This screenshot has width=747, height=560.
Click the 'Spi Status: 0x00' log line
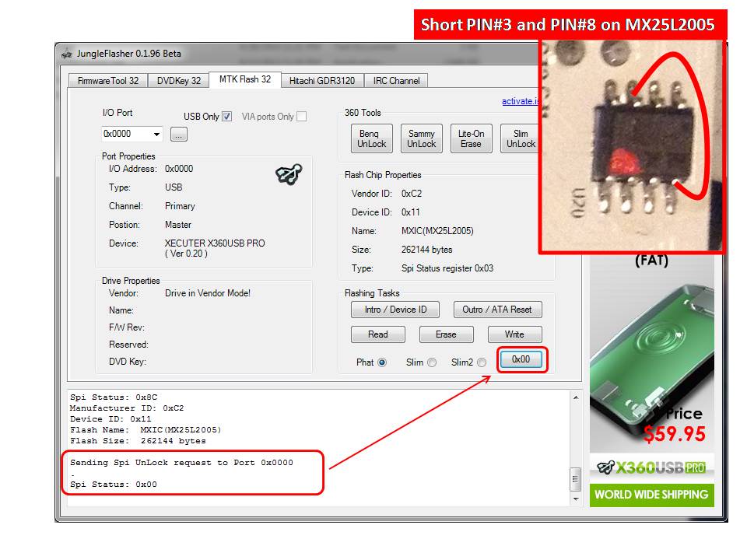coord(114,485)
